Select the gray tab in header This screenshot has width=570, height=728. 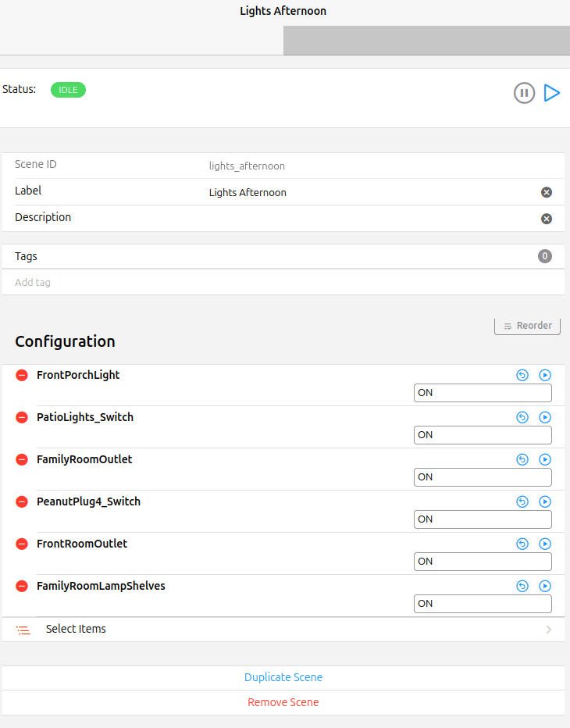tap(426, 41)
